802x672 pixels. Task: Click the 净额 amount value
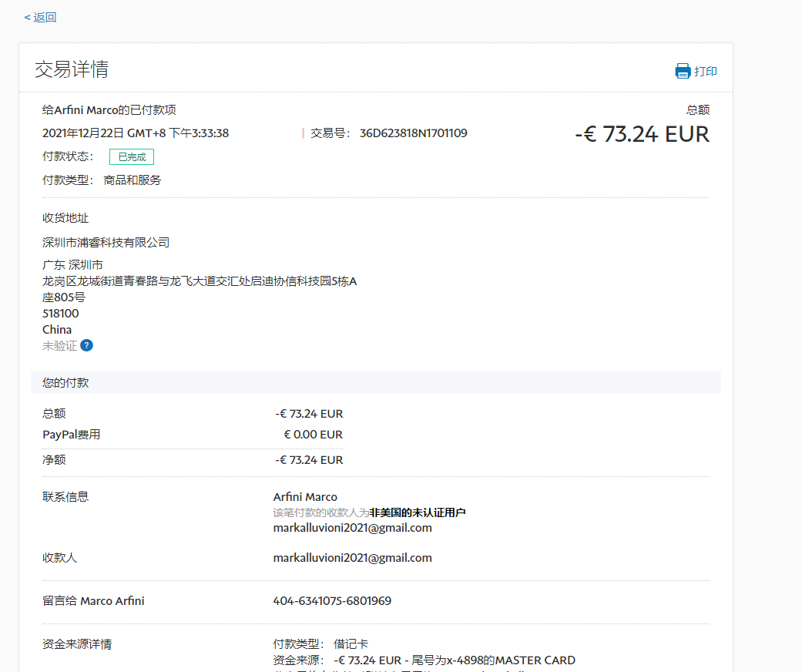[x=309, y=460]
